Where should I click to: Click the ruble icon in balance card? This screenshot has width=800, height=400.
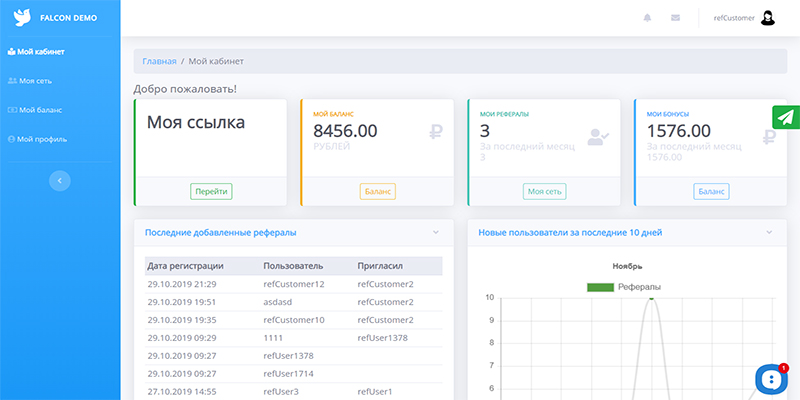(436, 130)
